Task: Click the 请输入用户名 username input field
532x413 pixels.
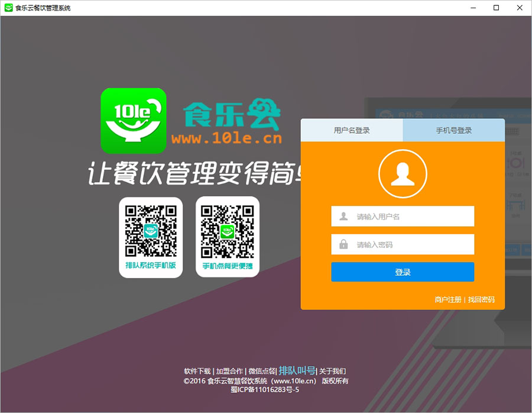Action: coord(403,216)
